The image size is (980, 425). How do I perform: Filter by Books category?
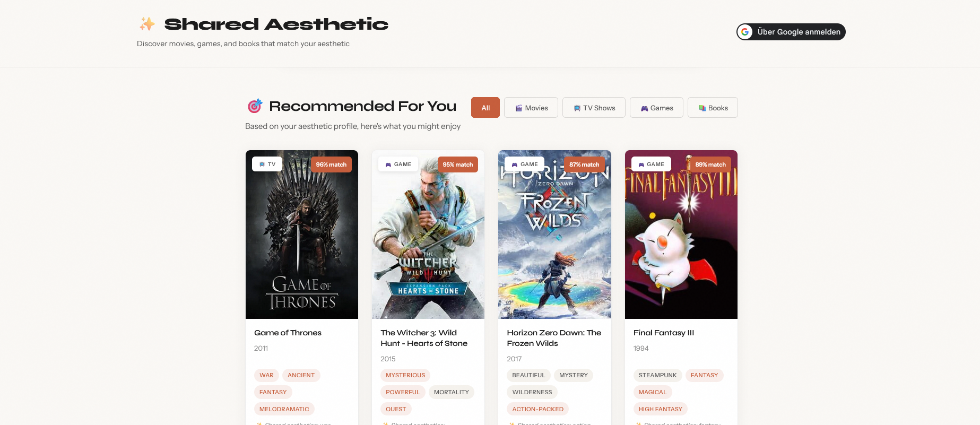(x=713, y=108)
